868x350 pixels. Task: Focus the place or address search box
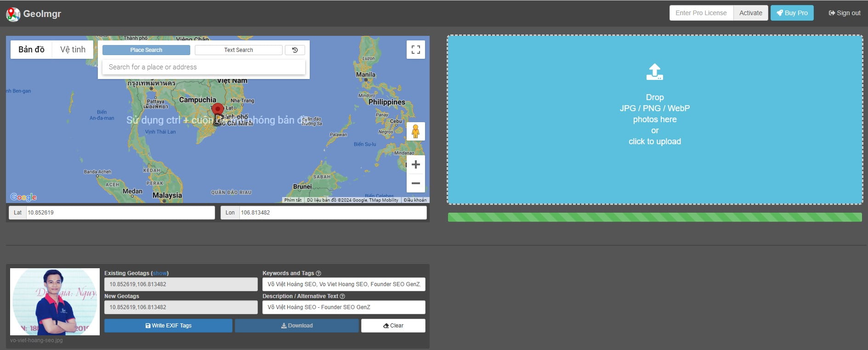click(x=204, y=67)
